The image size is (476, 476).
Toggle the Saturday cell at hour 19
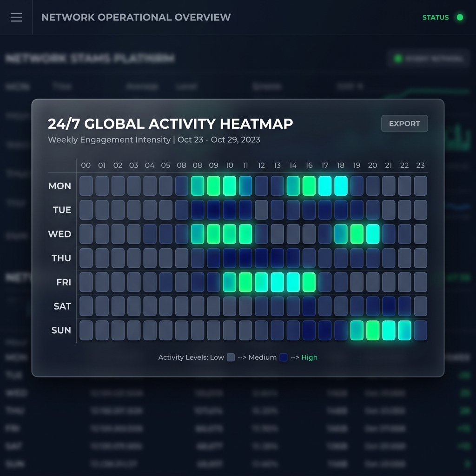coord(357,306)
